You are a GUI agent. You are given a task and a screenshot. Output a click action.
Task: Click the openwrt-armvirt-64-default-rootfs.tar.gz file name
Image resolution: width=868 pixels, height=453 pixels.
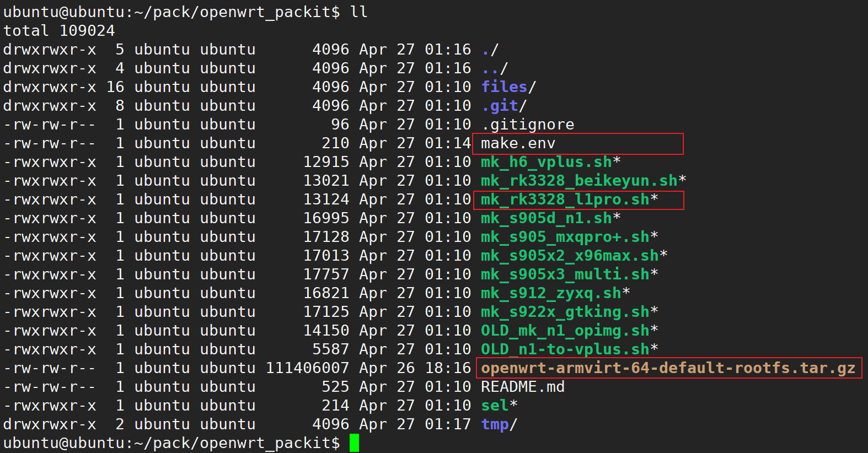click(668, 368)
